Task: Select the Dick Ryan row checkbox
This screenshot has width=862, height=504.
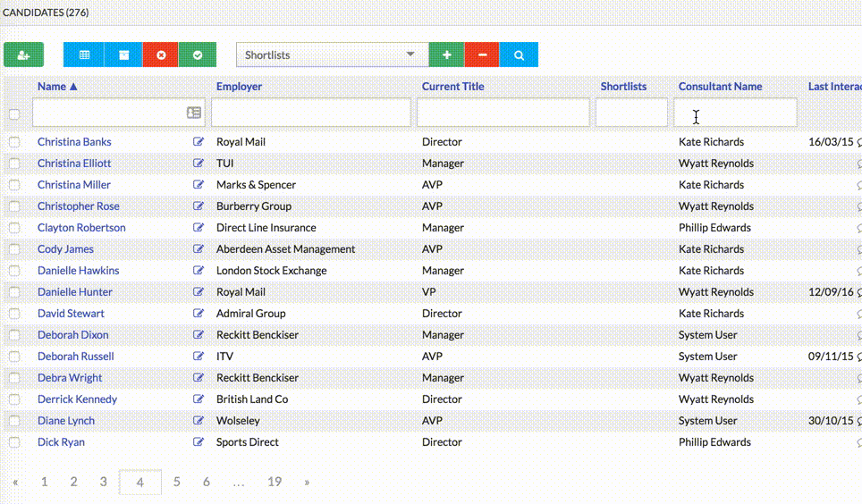Action: pyautogui.click(x=13, y=442)
